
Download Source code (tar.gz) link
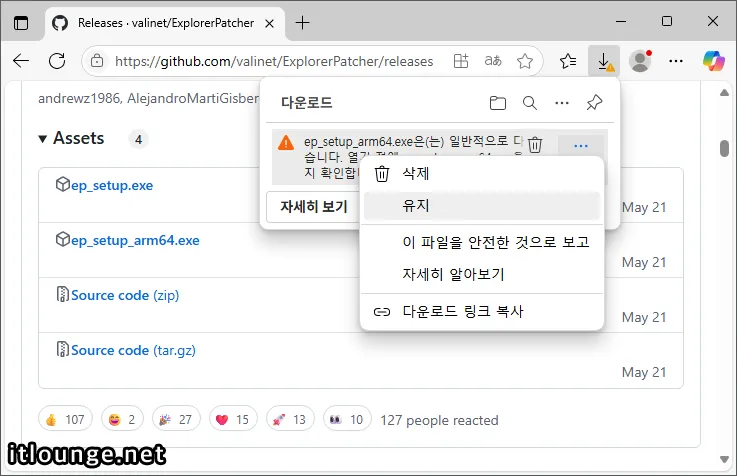[133, 351]
